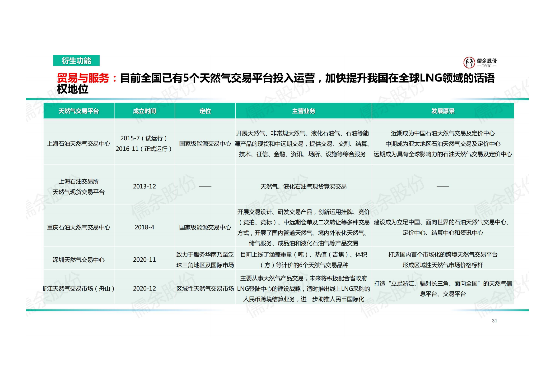This screenshot has width=555, height=392.
Task: Click 近期成为中国石油天然气交易及定价中心 text
Action: tap(443, 133)
